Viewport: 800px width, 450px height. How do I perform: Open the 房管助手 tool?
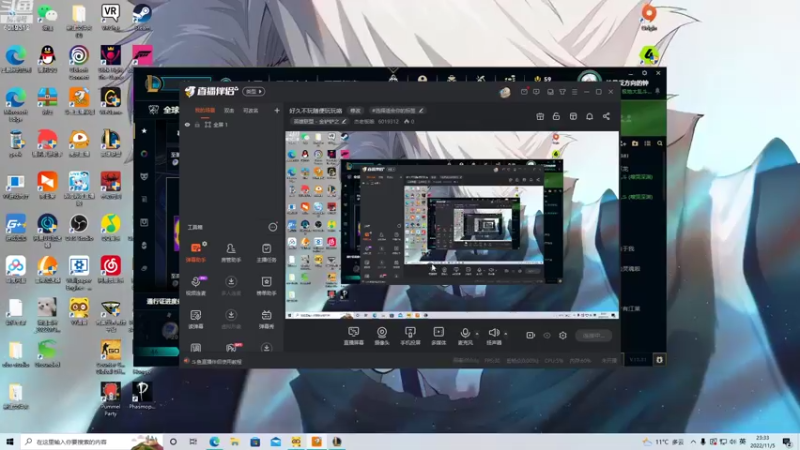(x=231, y=252)
